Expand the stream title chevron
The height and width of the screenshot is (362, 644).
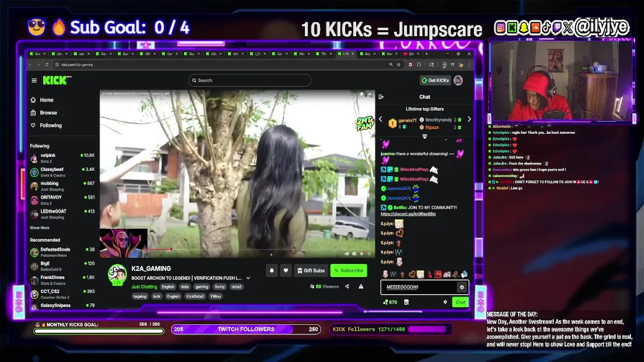pyautogui.click(x=248, y=278)
